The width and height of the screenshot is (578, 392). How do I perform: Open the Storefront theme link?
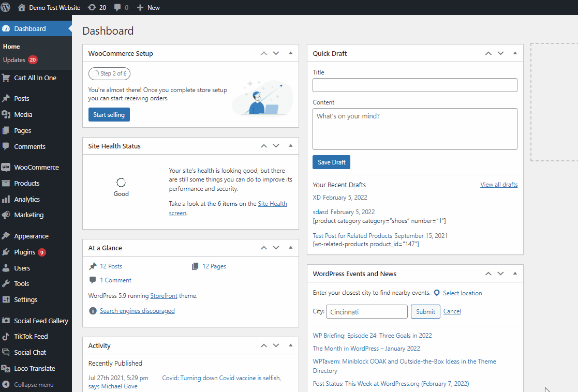pos(164,296)
